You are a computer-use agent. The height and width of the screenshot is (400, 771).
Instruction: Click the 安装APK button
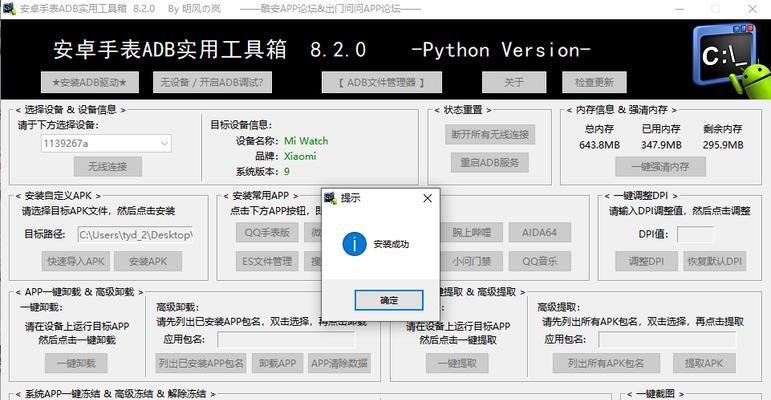(x=148, y=261)
